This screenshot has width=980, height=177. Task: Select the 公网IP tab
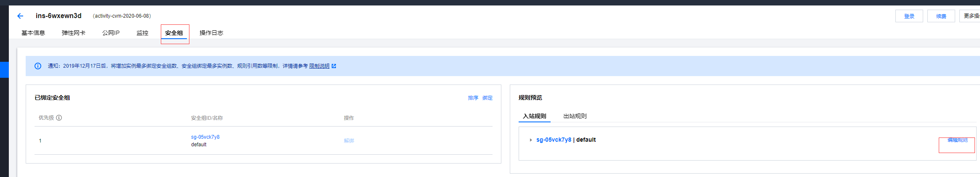pyautogui.click(x=111, y=33)
